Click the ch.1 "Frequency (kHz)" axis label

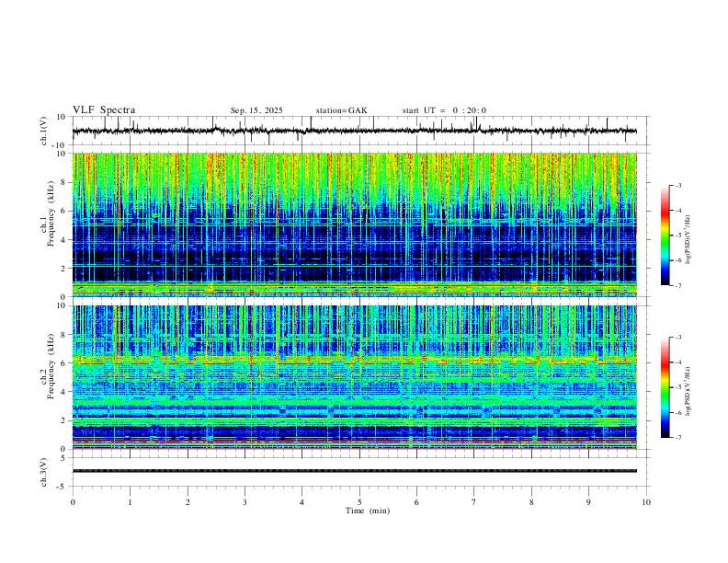click(x=51, y=213)
